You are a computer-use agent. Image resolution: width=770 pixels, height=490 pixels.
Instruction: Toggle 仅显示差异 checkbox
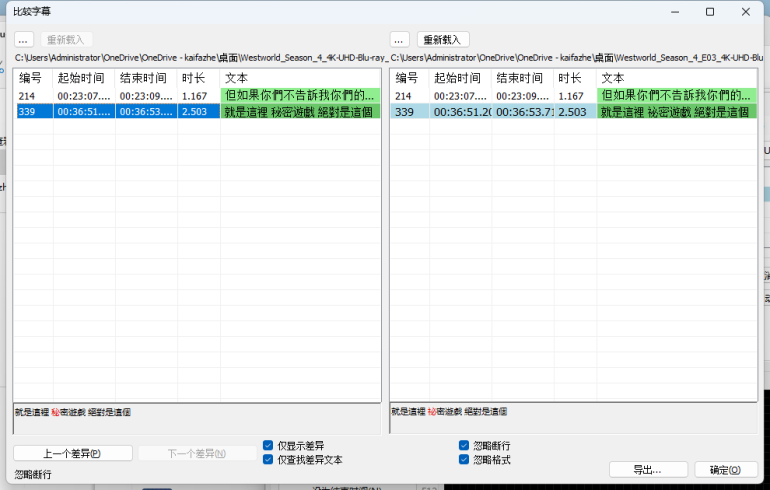pos(268,445)
